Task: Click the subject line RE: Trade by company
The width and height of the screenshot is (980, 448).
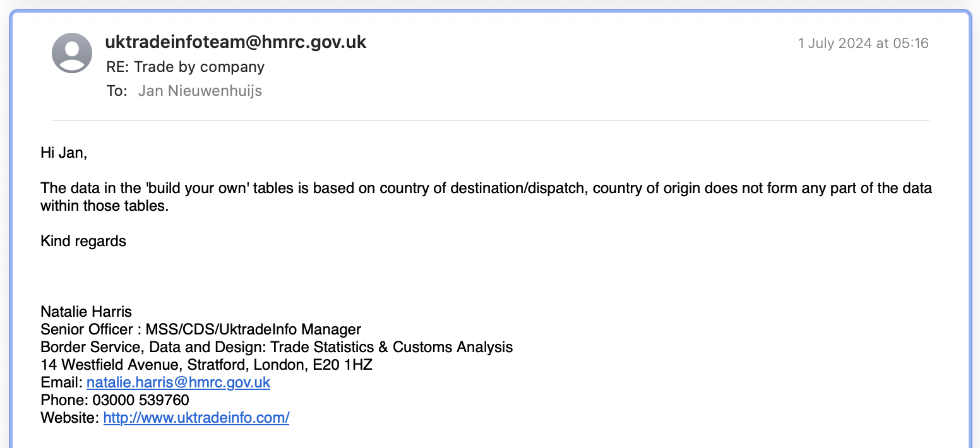Action: click(x=186, y=67)
